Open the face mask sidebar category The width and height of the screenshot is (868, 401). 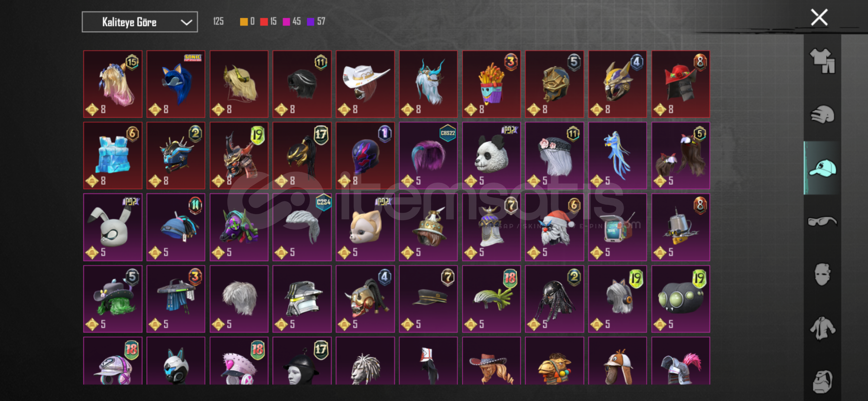[822, 274]
